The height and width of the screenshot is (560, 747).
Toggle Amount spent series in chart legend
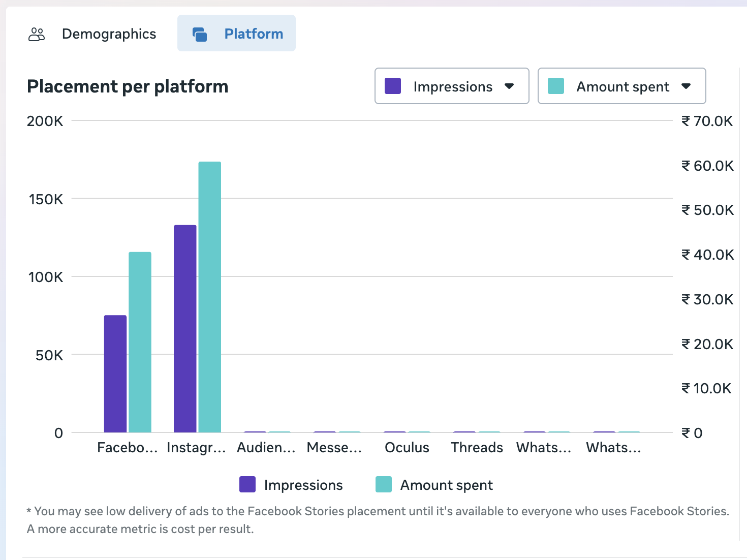[x=446, y=485]
